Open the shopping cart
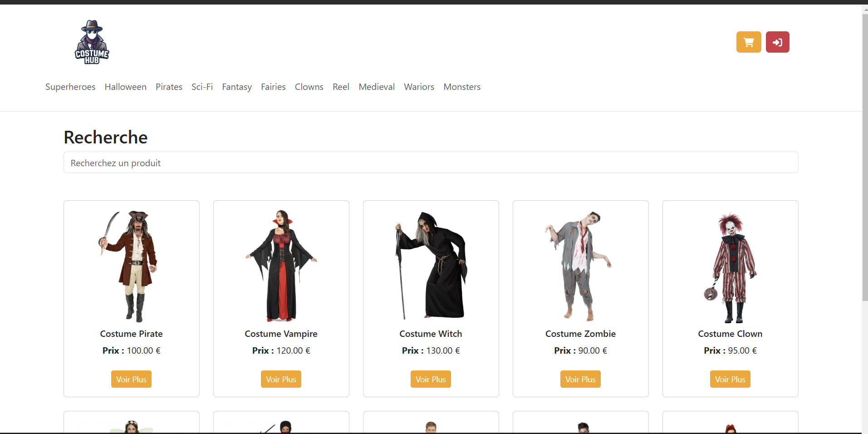Viewport: 868px width, 434px height. 748,42
